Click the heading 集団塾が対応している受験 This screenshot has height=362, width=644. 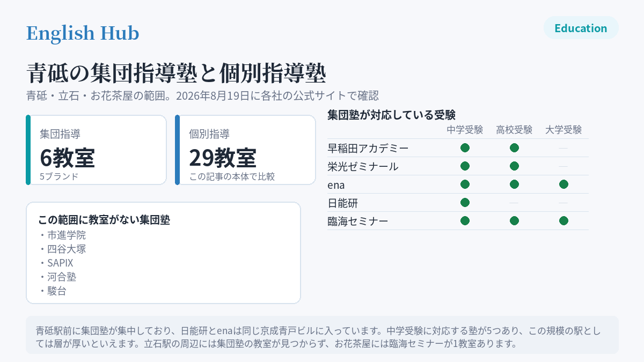[x=391, y=114]
